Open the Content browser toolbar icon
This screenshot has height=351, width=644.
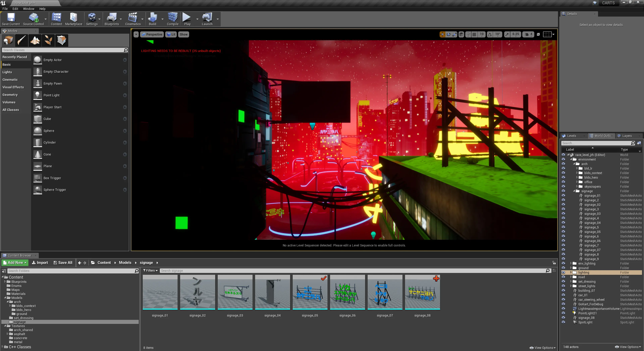tap(56, 17)
